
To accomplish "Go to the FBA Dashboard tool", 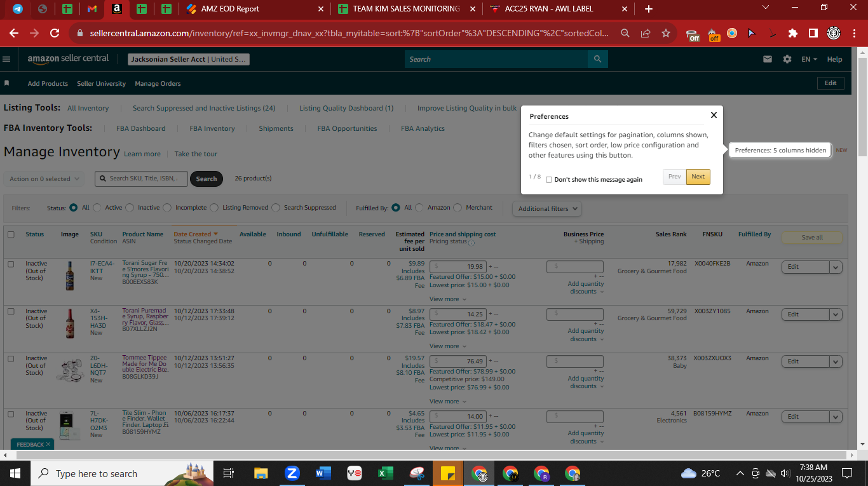I will (140, 128).
